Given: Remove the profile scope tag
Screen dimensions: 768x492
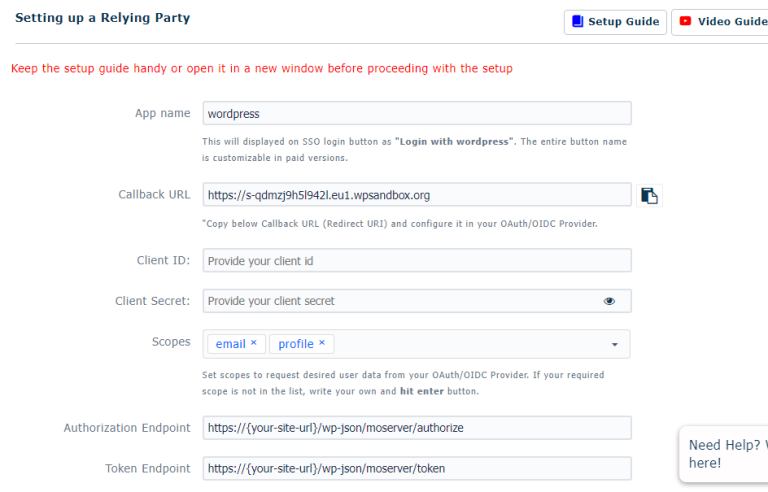Looking at the screenshot, I should coord(322,343).
